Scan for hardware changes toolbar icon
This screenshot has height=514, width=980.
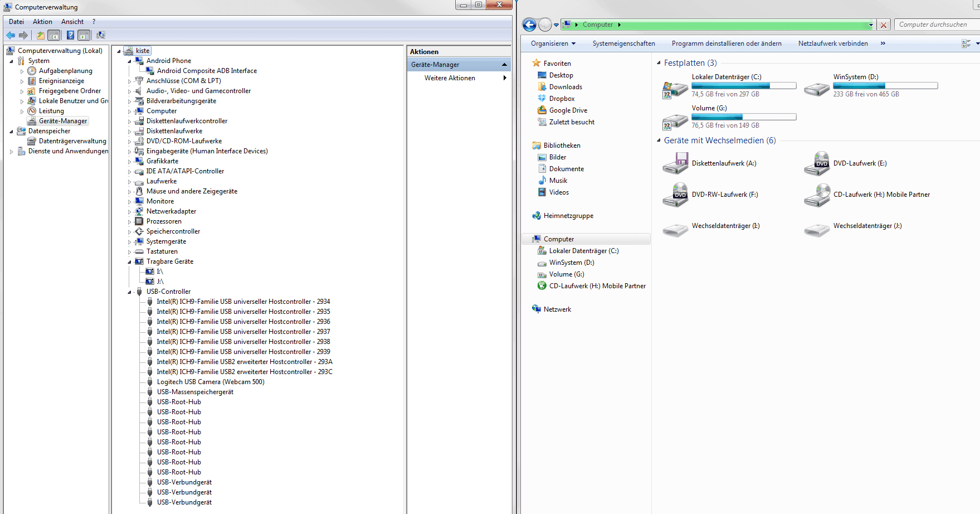pyautogui.click(x=101, y=35)
